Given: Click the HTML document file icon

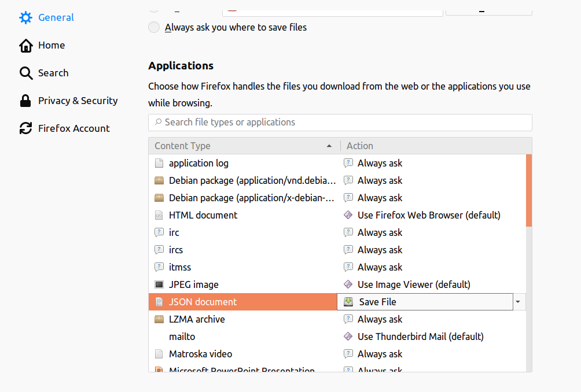Looking at the screenshot, I should click(x=159, y=215).
